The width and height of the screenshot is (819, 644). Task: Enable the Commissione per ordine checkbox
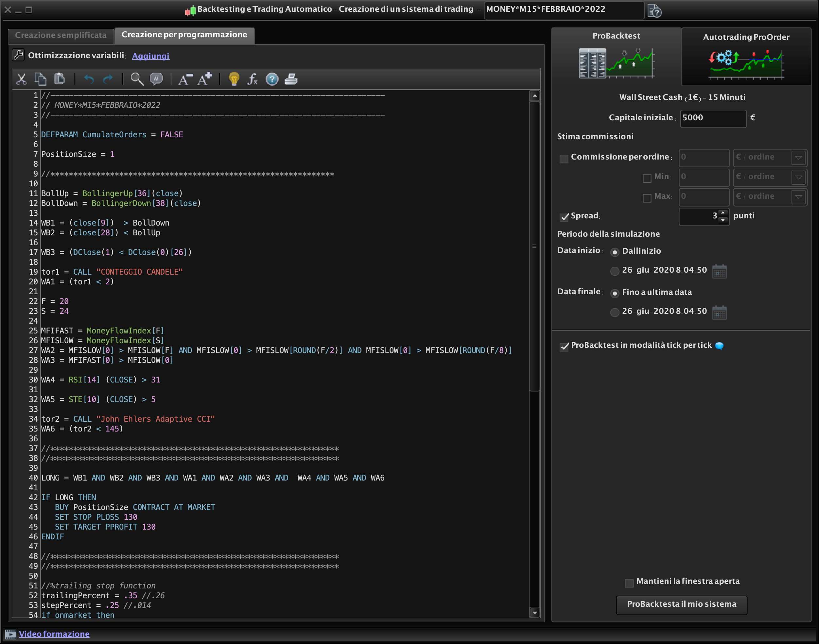click(x=564, y=159)
